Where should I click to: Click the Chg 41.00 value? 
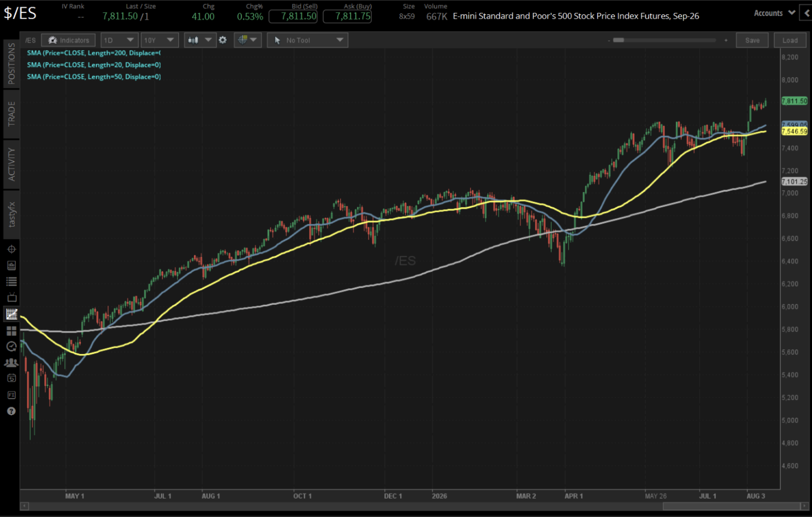click(203, 16)
